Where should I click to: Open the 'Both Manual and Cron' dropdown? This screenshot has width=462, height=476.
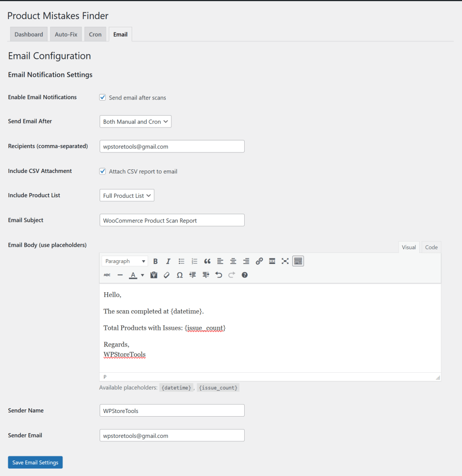coord(135,122)
